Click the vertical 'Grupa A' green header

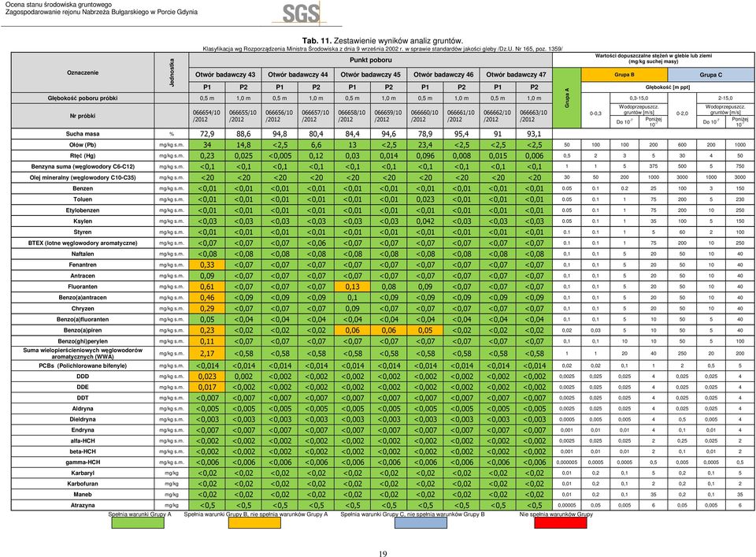(567, 98)
